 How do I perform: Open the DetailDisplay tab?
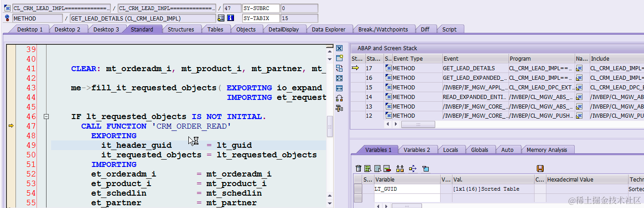[x=283, y=29]
